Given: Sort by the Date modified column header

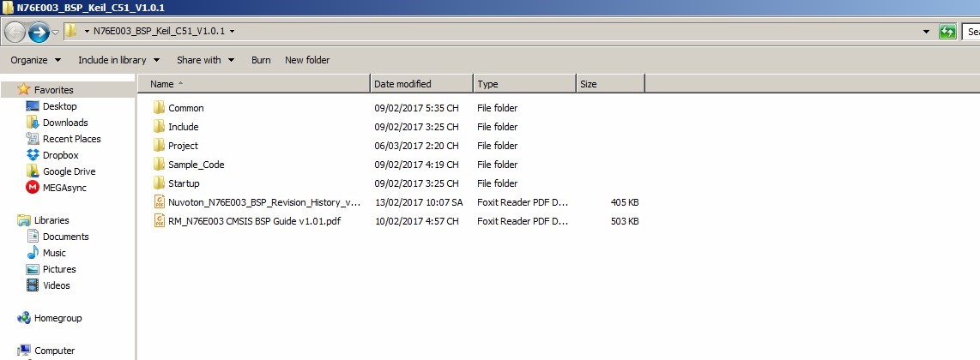Looking at the screenshot, I should click(x=420, y=84).
